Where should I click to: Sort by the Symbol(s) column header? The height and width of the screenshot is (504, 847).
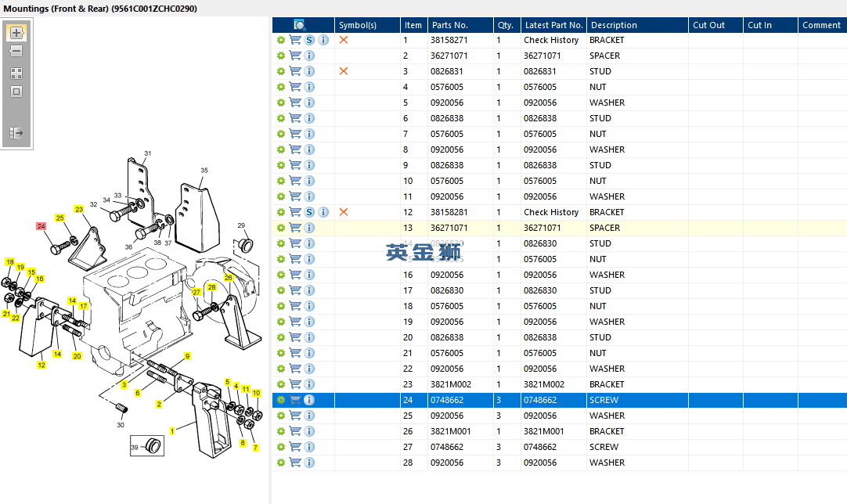tap(367, 25)
